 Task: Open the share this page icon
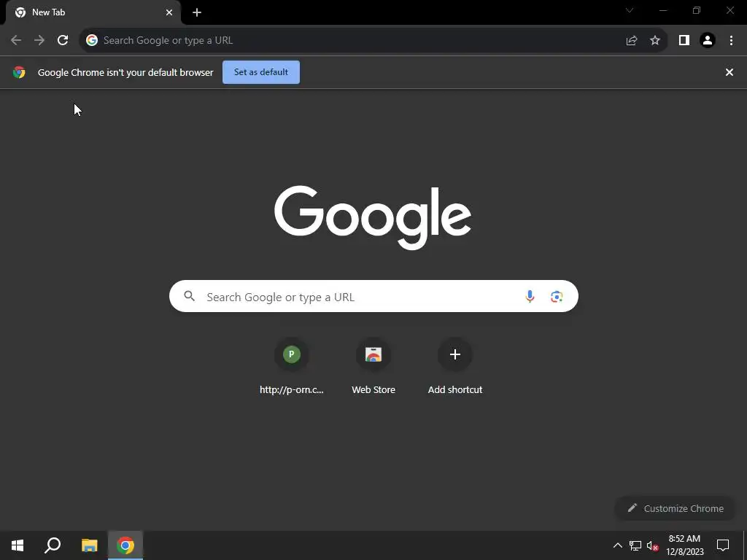coord(632,41)
